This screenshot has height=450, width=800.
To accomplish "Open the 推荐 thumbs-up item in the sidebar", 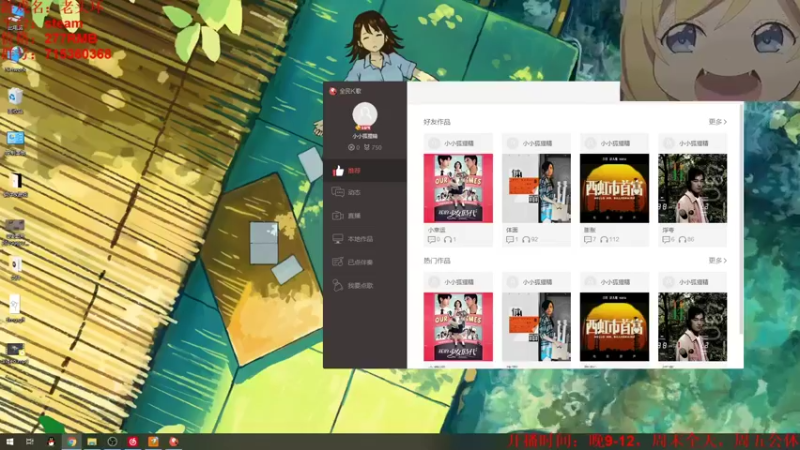I will click(365, 171).
